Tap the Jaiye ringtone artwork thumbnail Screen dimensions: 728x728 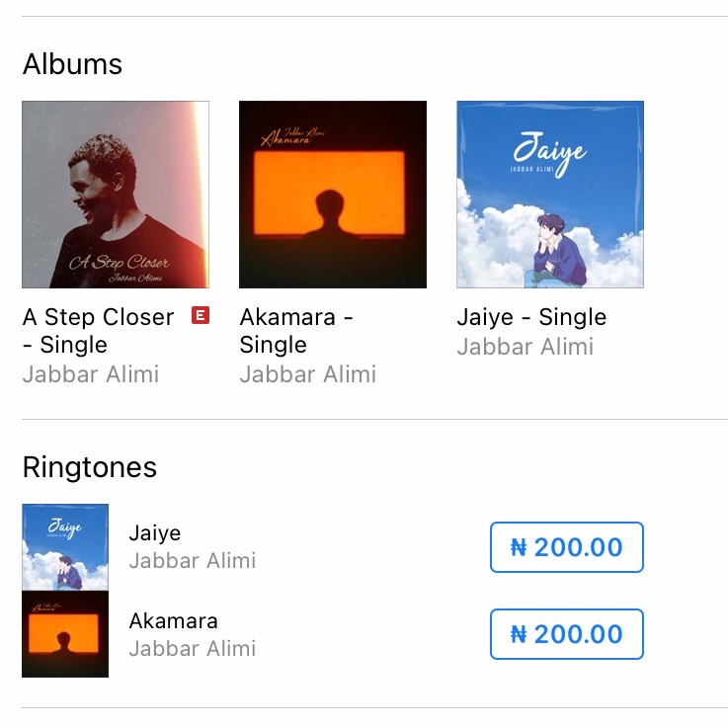pos(65,546)
